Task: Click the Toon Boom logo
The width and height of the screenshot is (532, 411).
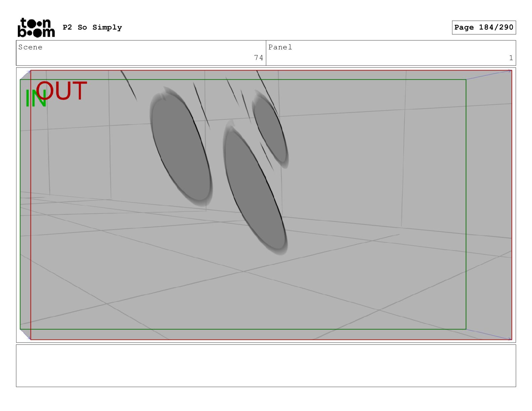Action: [x=36, y=27]
